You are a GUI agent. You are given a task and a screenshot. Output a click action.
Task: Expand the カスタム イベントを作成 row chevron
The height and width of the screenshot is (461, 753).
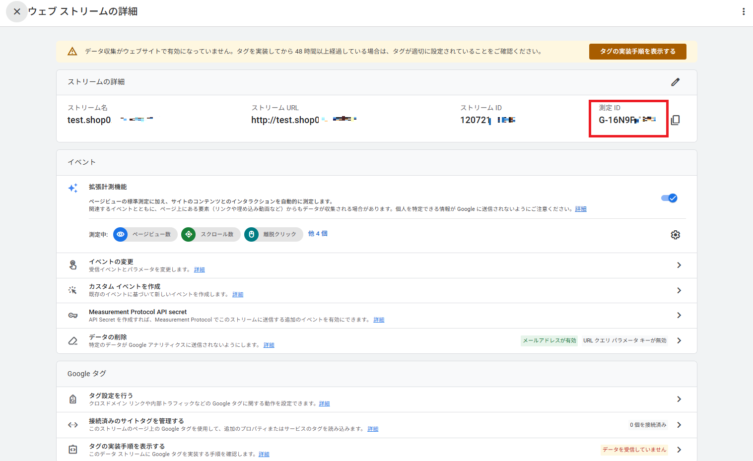[x=679, y=290]
